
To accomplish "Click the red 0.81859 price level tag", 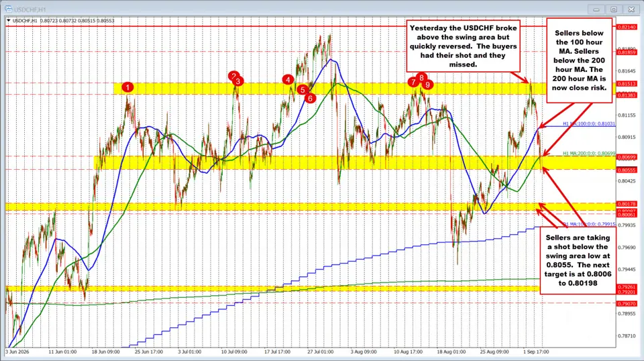I will point(627,52).
